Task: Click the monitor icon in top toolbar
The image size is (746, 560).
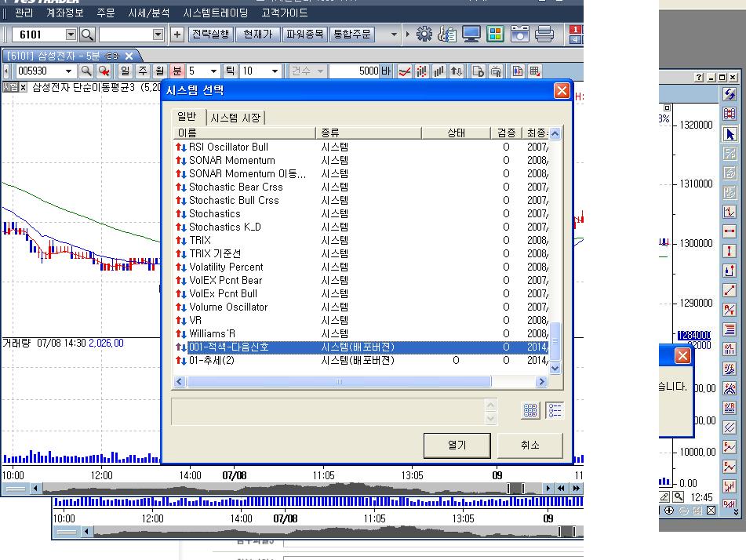Action: pos(471,35)
